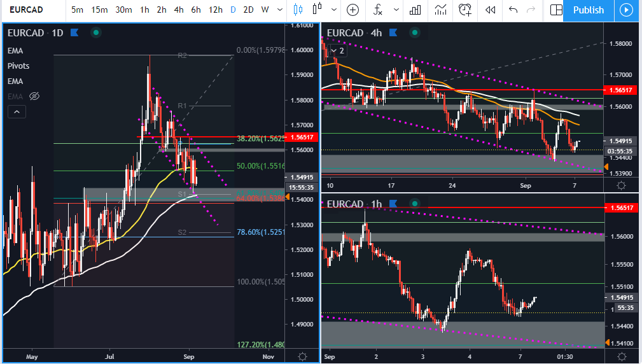Open the indicator templates icon
Image resolution: width=642 pixels, height=364 pixels.
[440, 10]
